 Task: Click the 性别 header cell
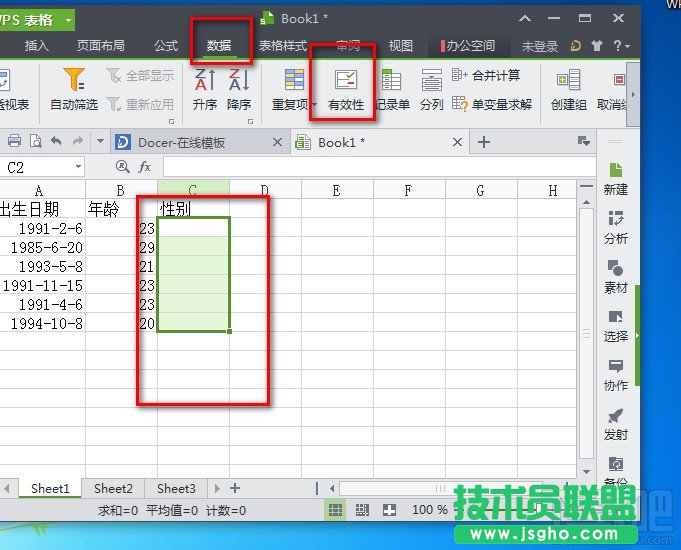(x=193, y=209)
